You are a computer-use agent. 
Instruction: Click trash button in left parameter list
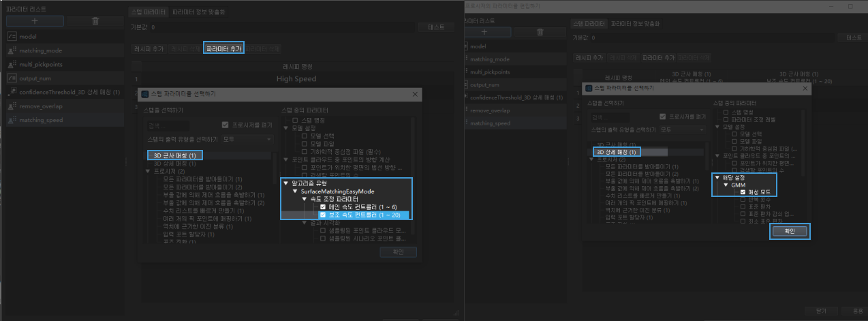click(x=96, y=21)
